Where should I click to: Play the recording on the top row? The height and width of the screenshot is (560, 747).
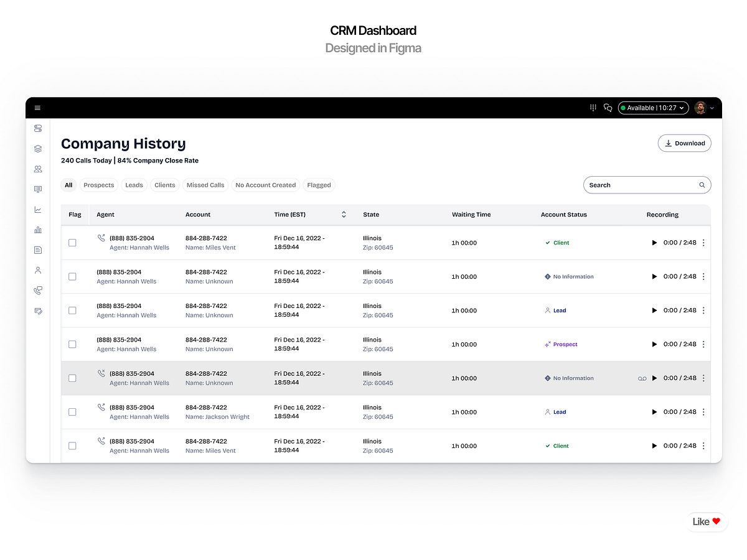click(654, 243)
